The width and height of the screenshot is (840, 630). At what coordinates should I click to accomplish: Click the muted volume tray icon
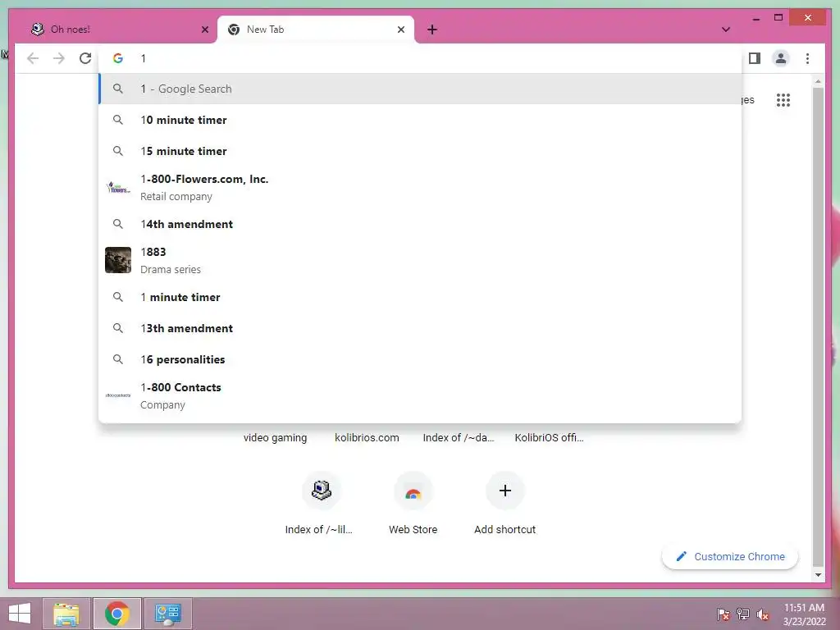point(763,614)
